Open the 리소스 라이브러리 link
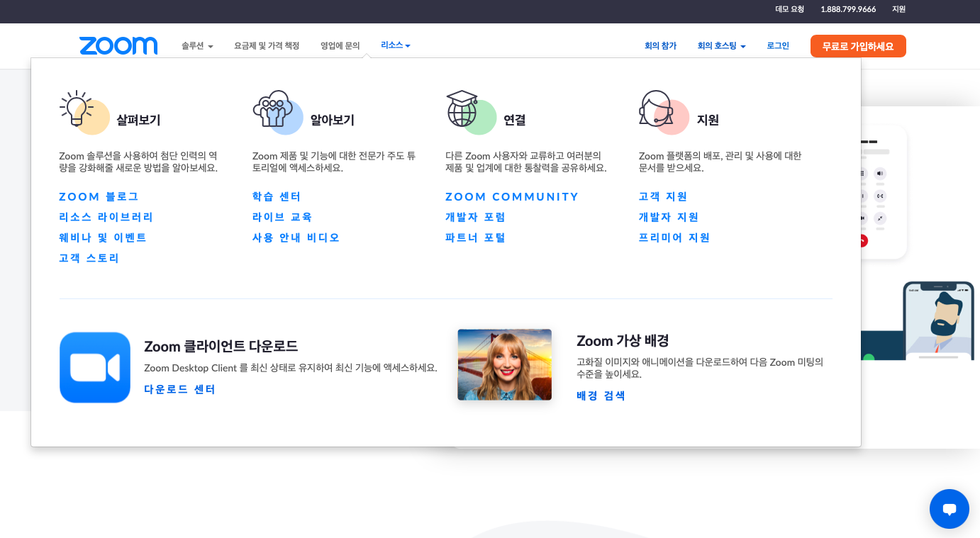Image resolution: width=980 pixels, height=538 pixels. click(x=106, y=217)
